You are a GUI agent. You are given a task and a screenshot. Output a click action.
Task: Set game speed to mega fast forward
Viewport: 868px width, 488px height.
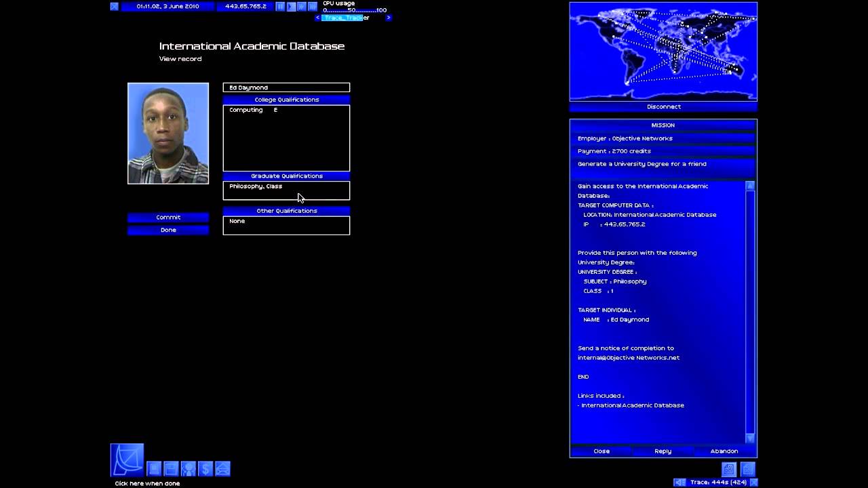(313, 7)
